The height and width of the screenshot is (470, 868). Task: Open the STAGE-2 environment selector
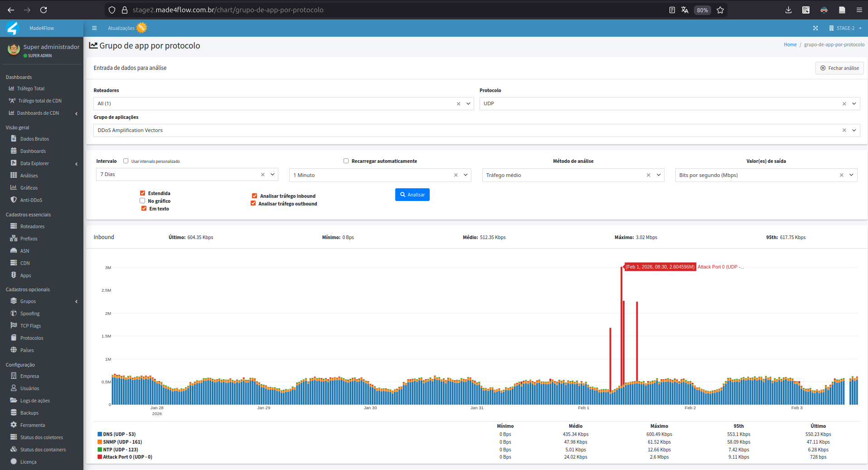pyautogui.click(x=844, y=28)
